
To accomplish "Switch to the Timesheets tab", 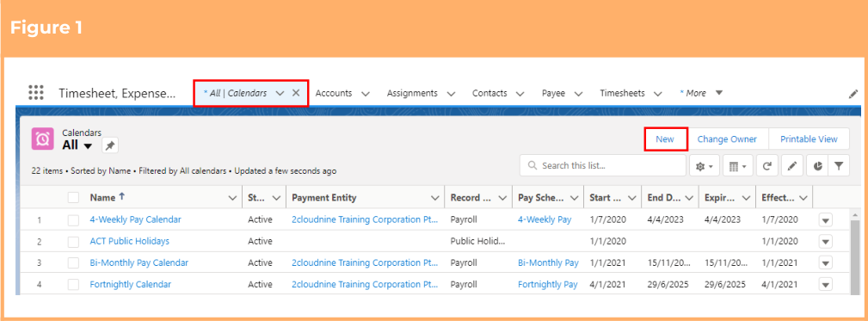I will (622, 93).
